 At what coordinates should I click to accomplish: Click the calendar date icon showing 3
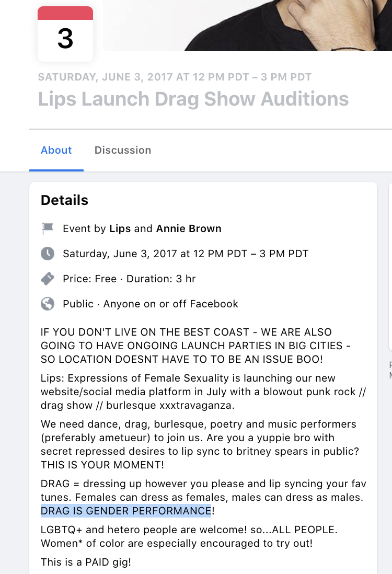pos(65,34)
